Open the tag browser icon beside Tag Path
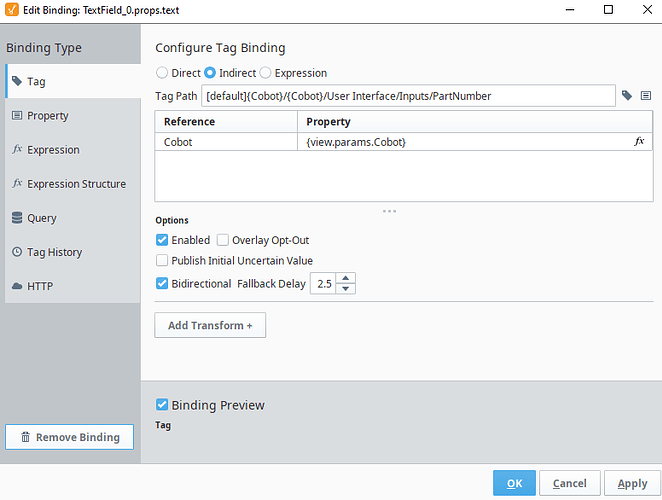The width and height of the screenshot is (662, 500). (x=627, y=96)
